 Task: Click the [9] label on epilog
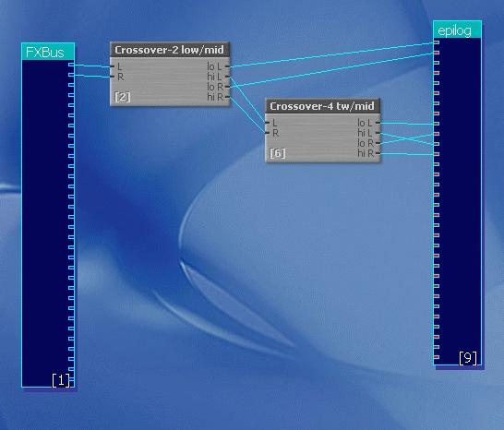468,358
